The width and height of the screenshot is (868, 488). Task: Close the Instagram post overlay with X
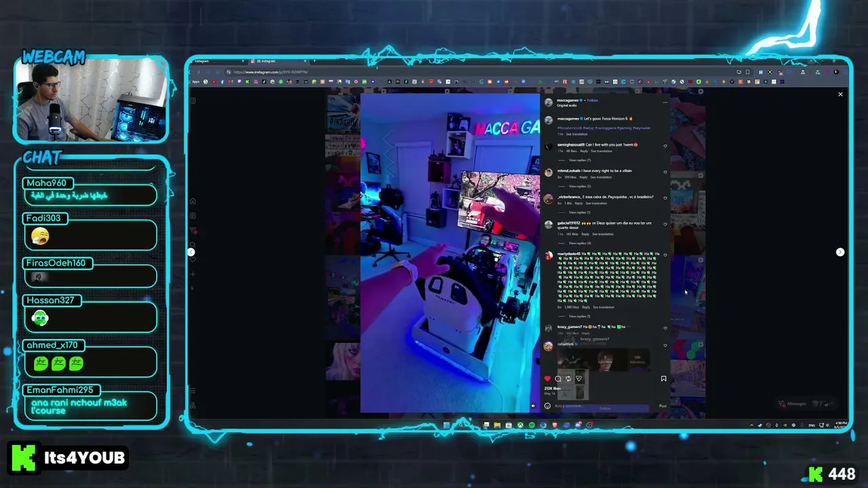840,94
